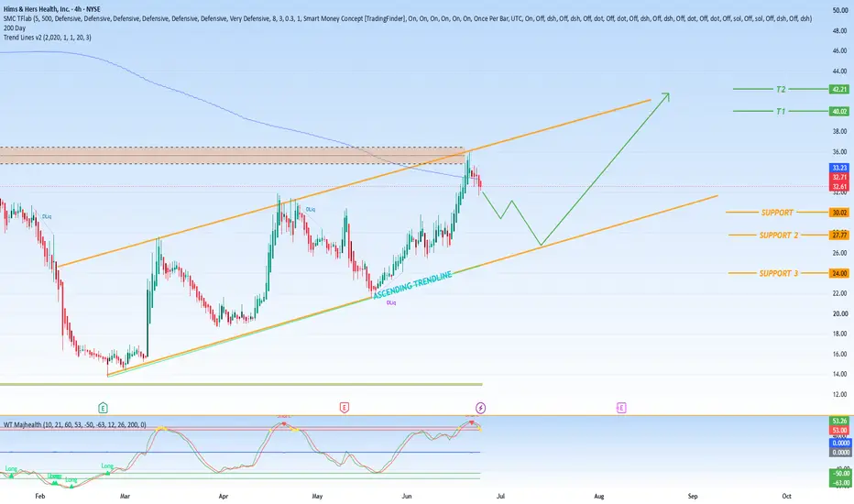Viewport: 854px width, 504px height.
Task: Click the red 32.61 last price tag
Action: (838, 186)
